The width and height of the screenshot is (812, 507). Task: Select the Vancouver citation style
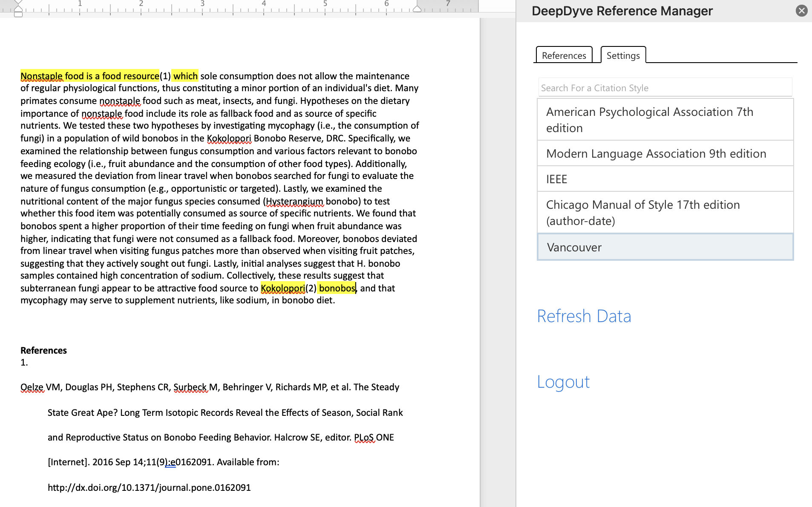(x=665, y=247)
